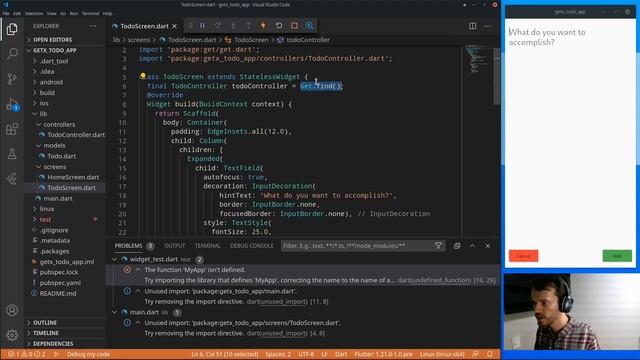Open TodoController.dart in explorer
640x360 pixels.
[76, 135]
